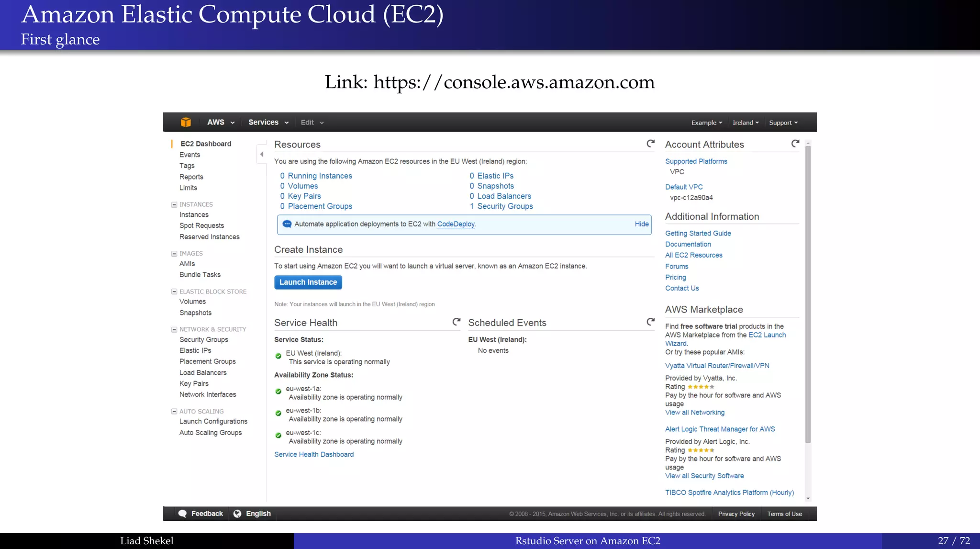Image resolution: width=980 pixels, height=549 pixels.
Task: Click the English language button
Action: (252, 514)
